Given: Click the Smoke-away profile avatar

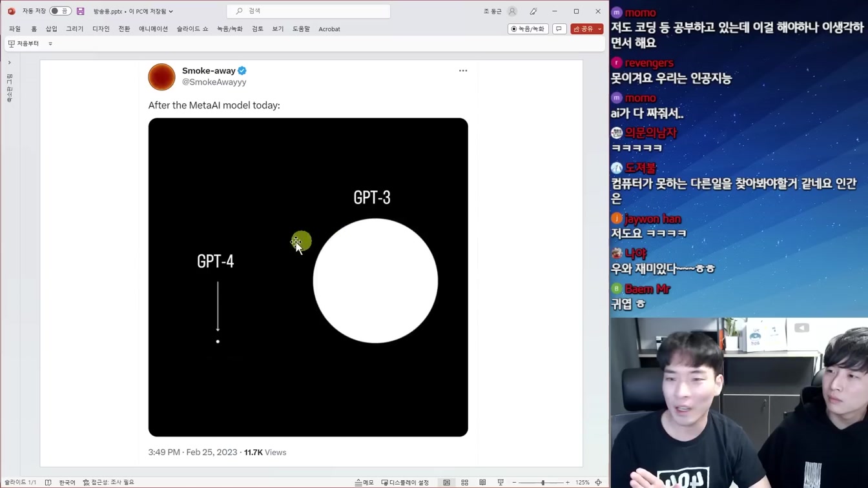Looking at the screenshot, I should click(x=161, y=77).
